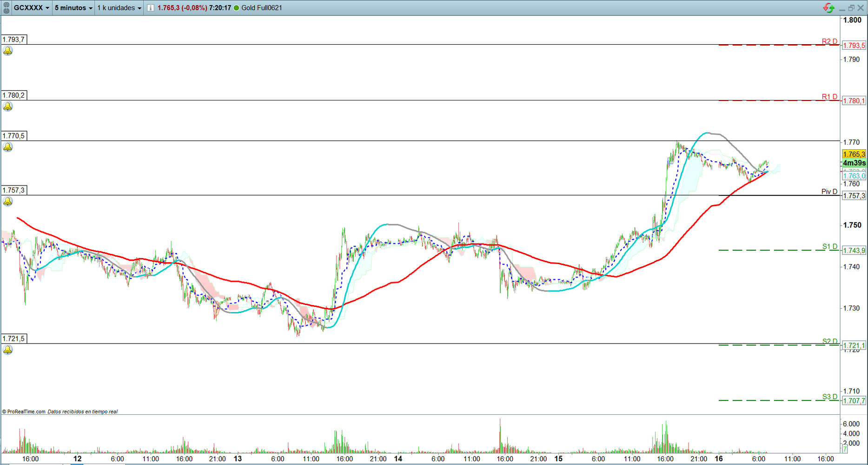Open the GCXXXX instrument dropdown
This screenshot has width=868, height=465.
(31, 8)
